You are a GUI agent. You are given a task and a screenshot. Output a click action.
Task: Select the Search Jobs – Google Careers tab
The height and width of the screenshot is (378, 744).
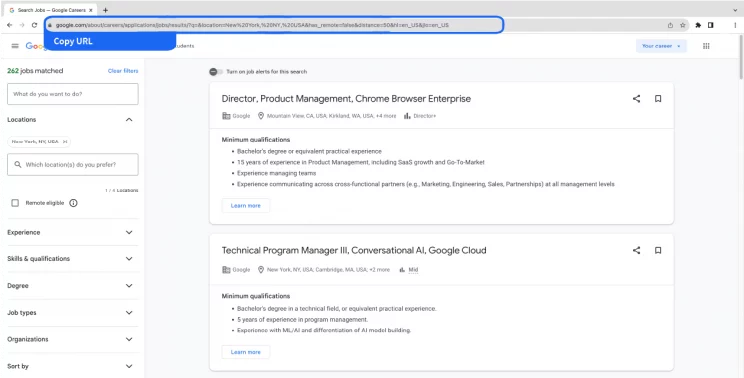pos(50,10)
